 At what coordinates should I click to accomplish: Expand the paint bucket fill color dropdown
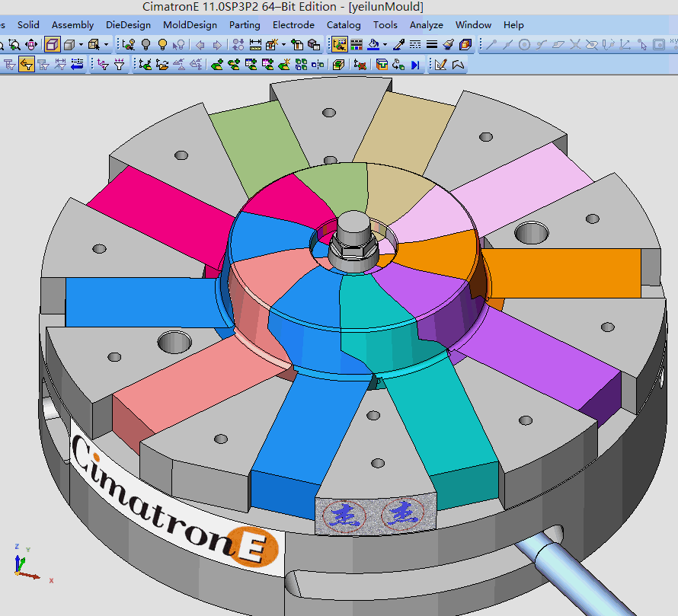click(x=385, y=45)
